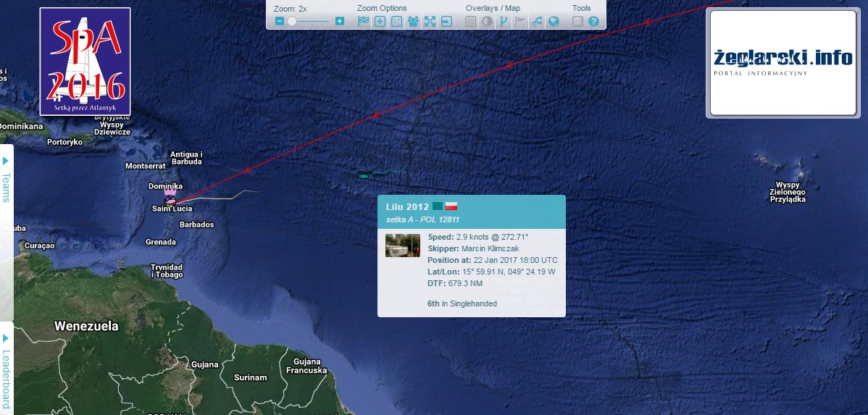This screenshot has height=415, width=868.
Task: Click the SpA 2016 race logo
Action: [x=85, y=62]
